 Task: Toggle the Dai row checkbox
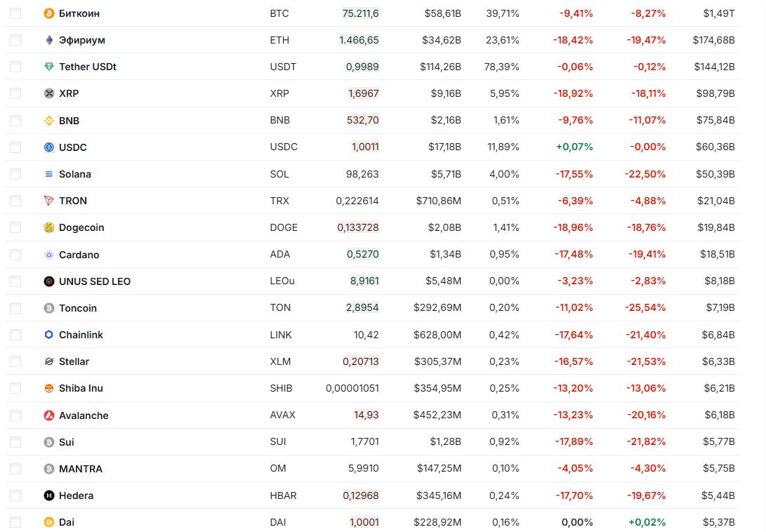click(15, 522)
